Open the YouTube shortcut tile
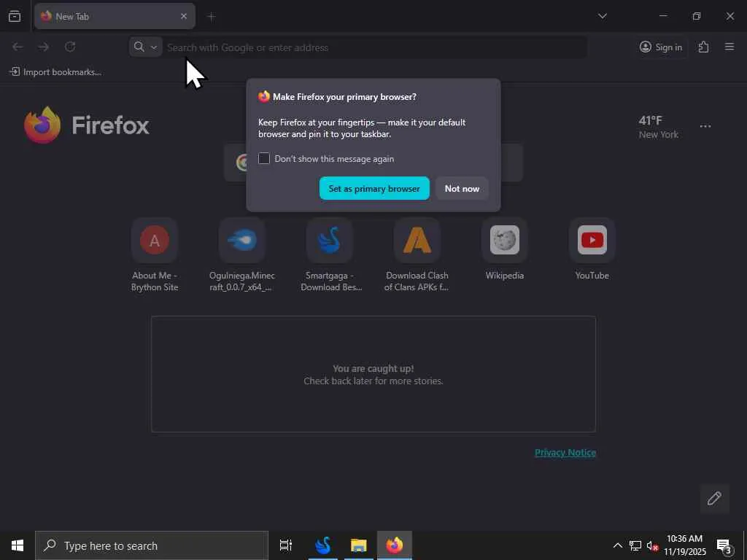 tap(592, 249)
